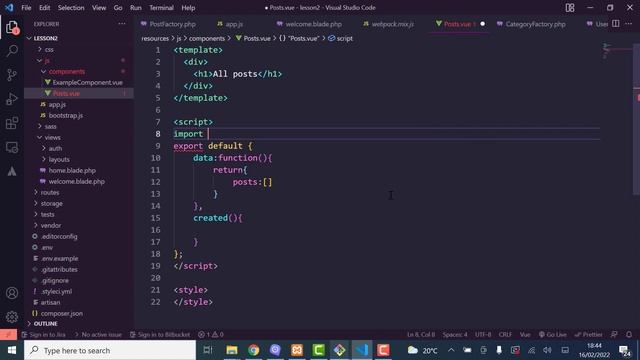The image size is (640, 360).
Task: Open the volume control in system tray
Action: coord(547,350)
